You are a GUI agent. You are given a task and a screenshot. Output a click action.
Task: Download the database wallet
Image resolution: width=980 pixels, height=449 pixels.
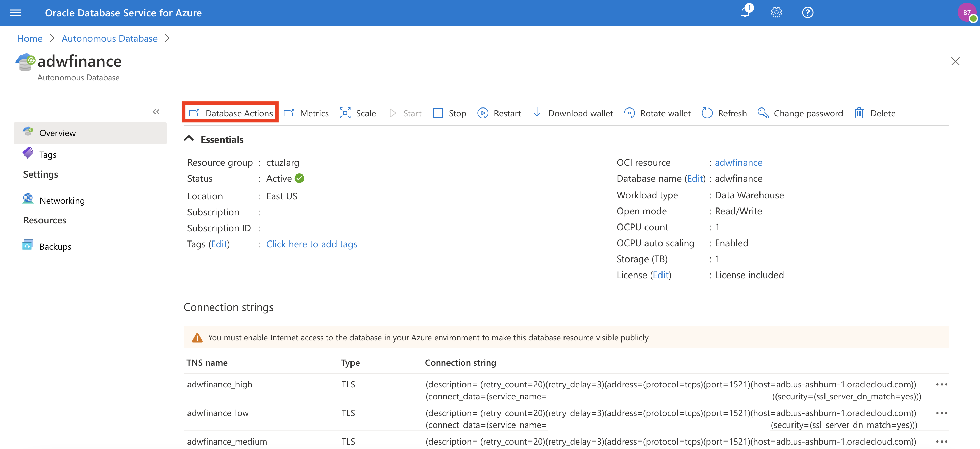tap(572, 113)
